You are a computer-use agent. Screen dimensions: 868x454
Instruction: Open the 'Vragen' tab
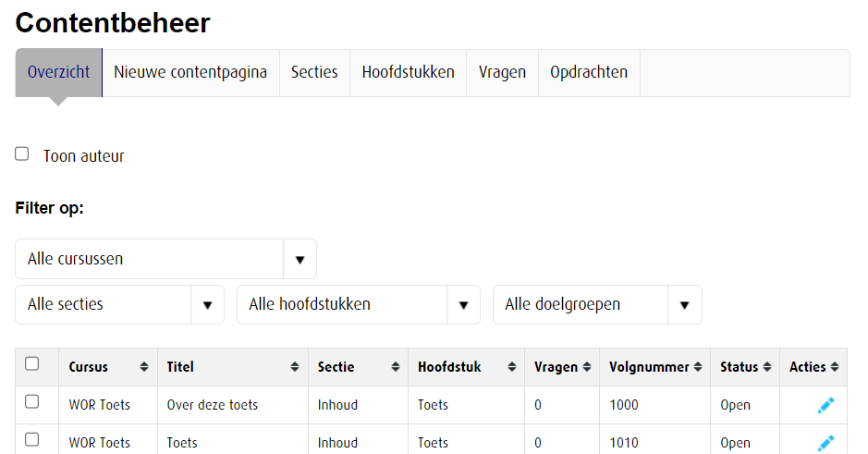502,72
